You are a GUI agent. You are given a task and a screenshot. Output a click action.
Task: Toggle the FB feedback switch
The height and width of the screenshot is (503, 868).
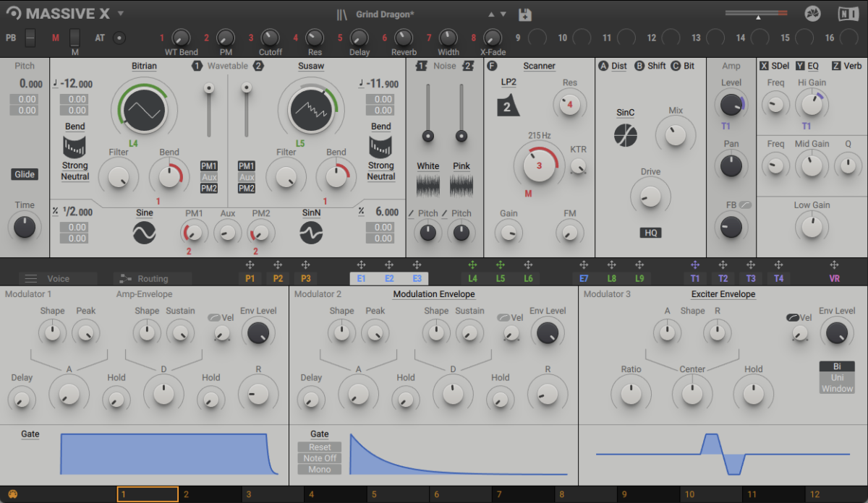coord(745,205)
